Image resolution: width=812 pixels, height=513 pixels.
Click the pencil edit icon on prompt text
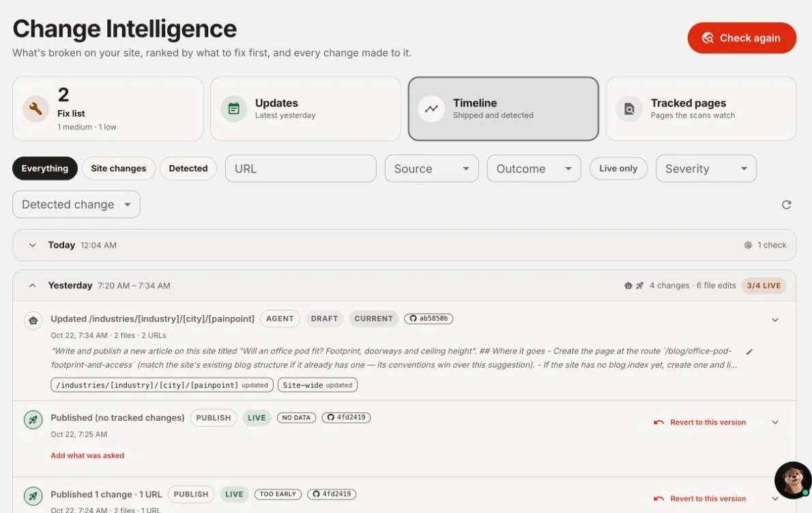(x=749, y=351)
